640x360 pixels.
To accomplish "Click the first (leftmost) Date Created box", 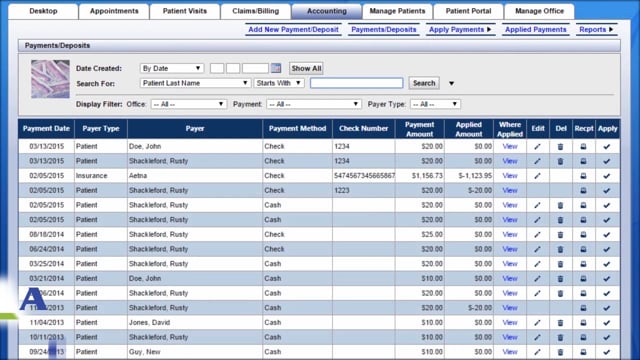I will [217, 68].
